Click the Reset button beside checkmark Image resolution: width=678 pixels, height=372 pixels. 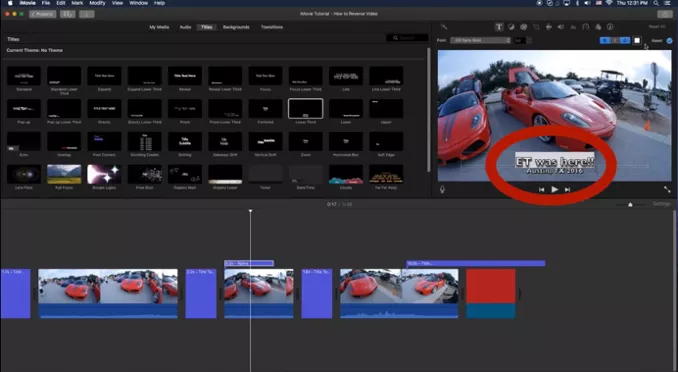tap(657, 41)
